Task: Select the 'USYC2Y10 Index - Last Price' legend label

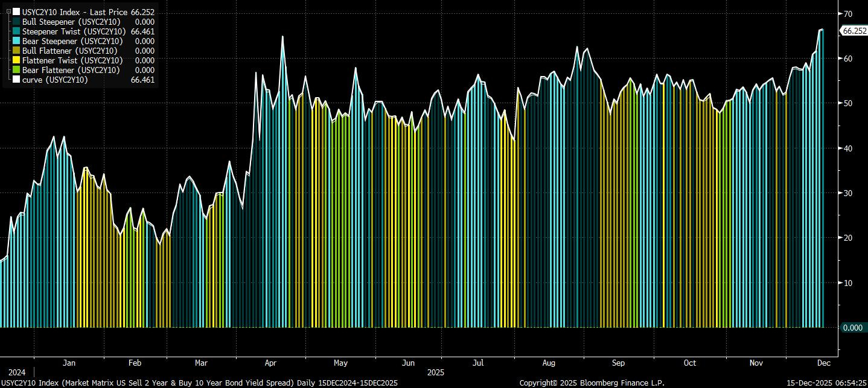Action: tap(75, 12)
